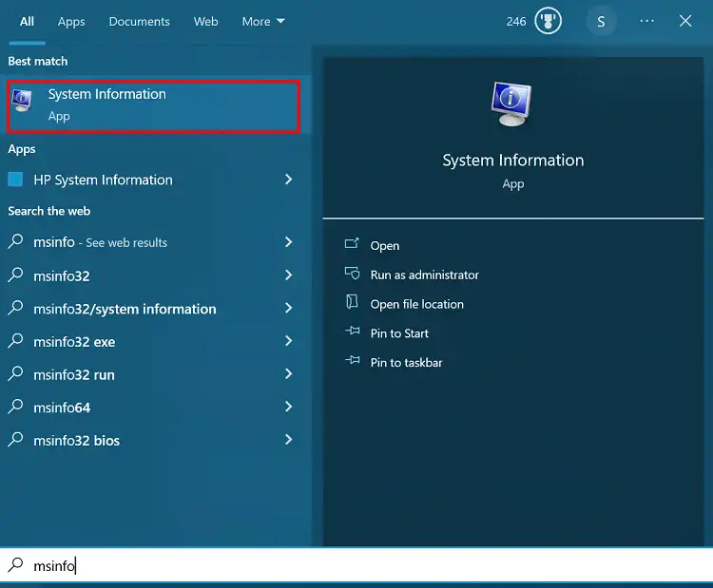Select the HP System Information app result
713x588 pixels.
click(x=150, y=180)
